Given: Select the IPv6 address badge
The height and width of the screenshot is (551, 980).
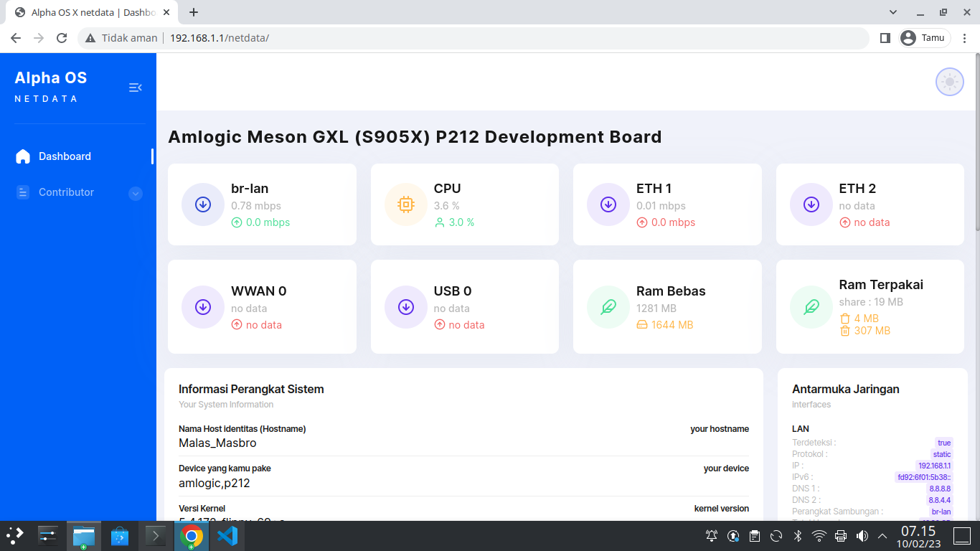Looking at the screenshot, I should click(x=924, y=477).
